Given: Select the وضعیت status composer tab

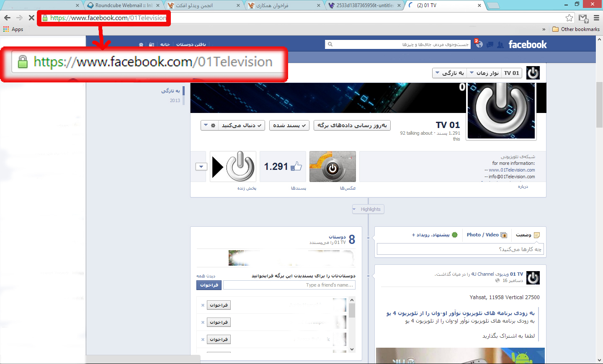Looking at the screenshot, I should point(528,235).
